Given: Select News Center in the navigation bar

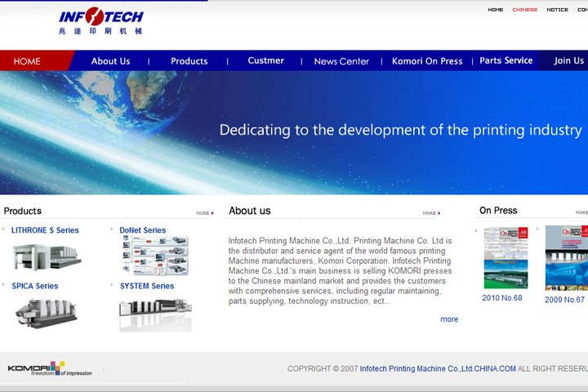Looking at the screenshot, I should [x=341, y=61].
